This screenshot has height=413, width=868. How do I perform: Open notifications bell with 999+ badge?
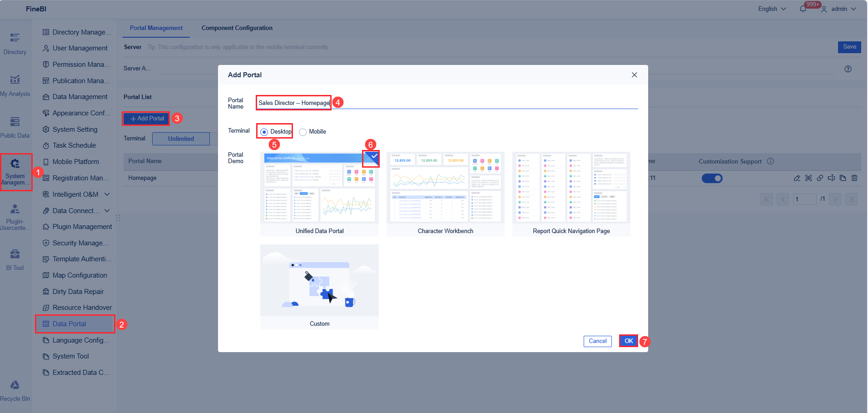[803, 9]
